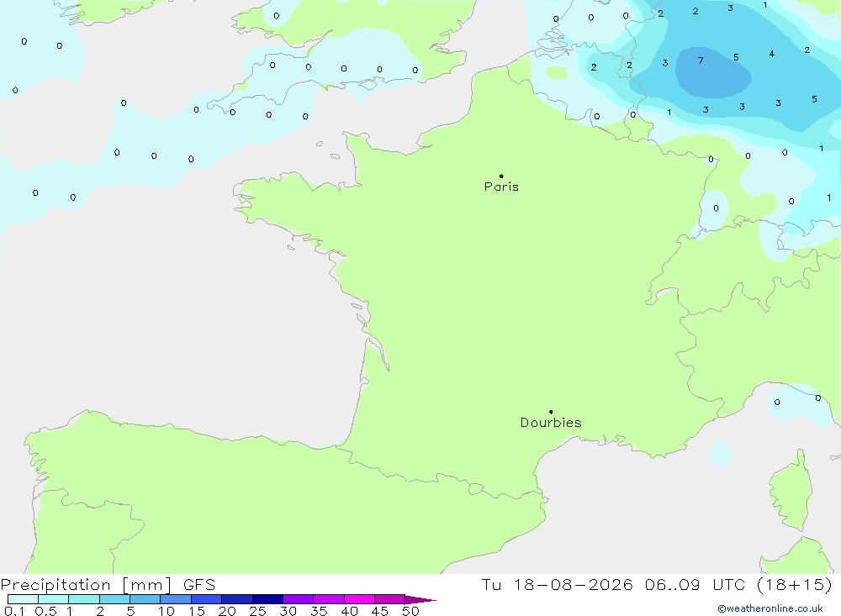The image size is (841, 616).
Task: Click the '20' legend scale label
Action: click(x=227, y=611)
